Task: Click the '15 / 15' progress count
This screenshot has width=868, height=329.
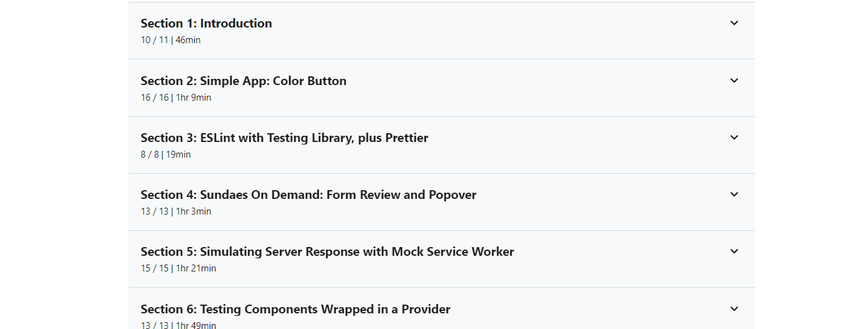Action: tap(154, 268)
